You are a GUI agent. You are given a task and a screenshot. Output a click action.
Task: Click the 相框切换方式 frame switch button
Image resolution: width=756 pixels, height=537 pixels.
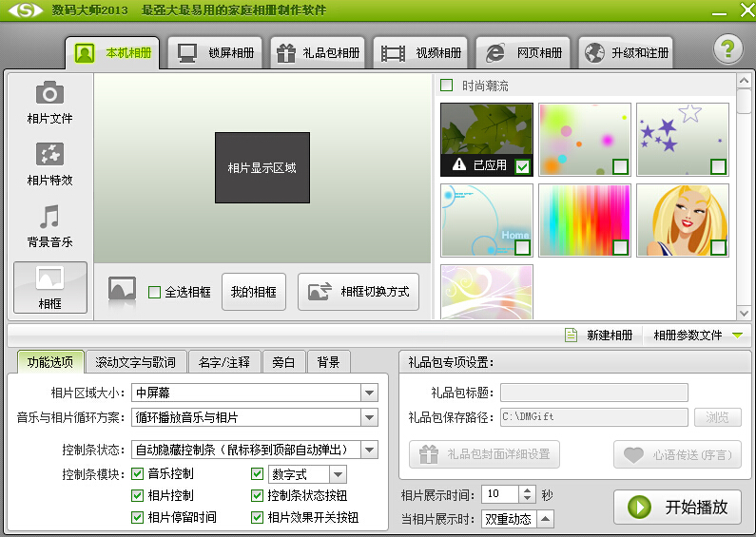coord(358,292)
